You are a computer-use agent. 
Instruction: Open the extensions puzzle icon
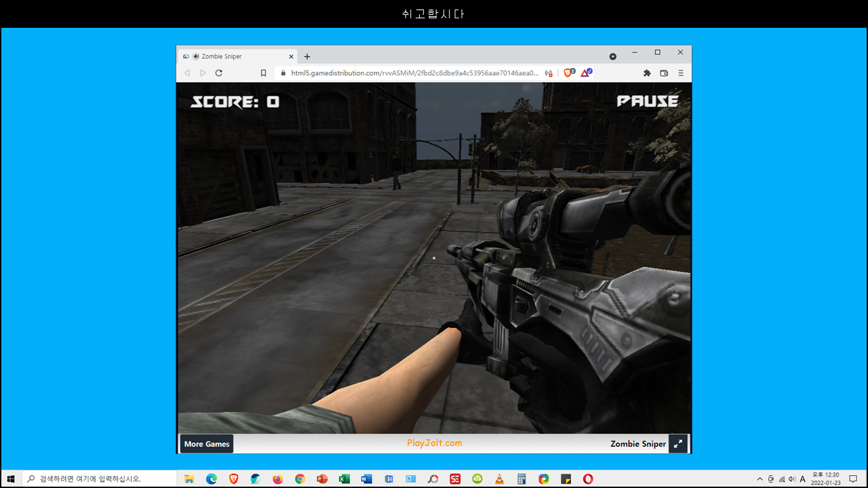[647, 73]
